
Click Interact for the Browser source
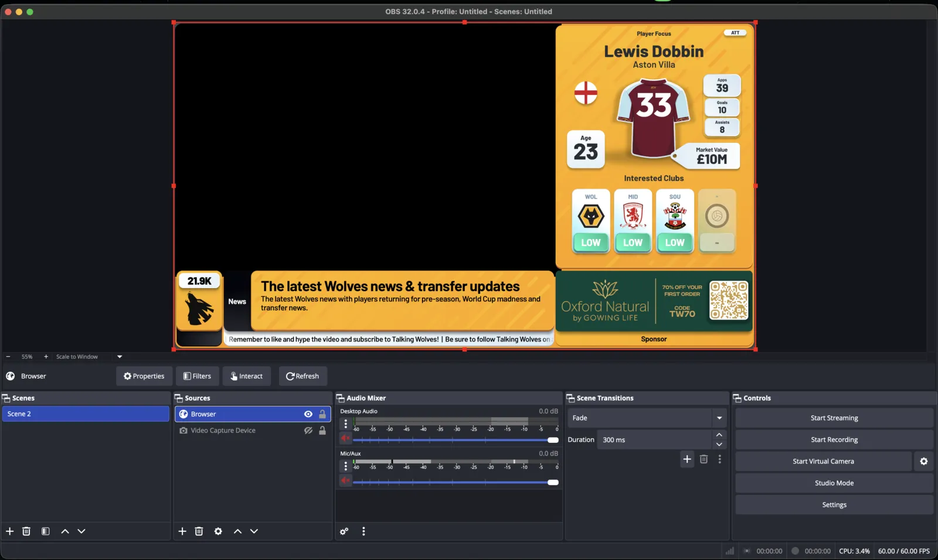click(247, 376)
